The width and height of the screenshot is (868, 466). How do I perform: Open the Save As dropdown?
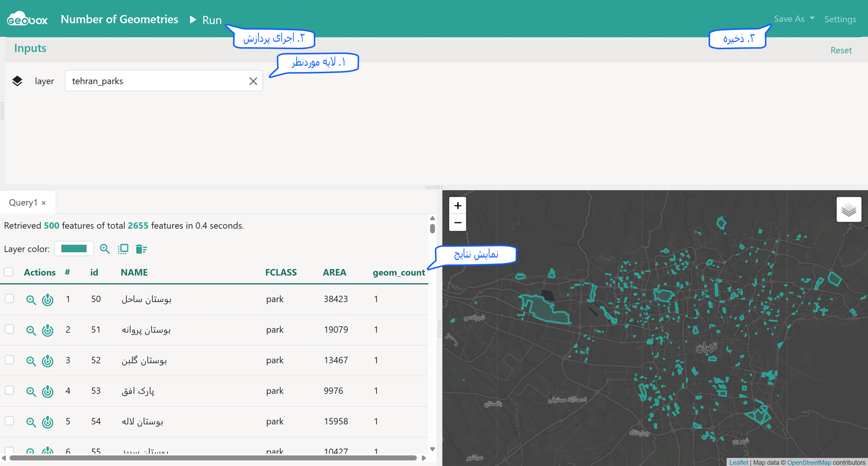794,19
